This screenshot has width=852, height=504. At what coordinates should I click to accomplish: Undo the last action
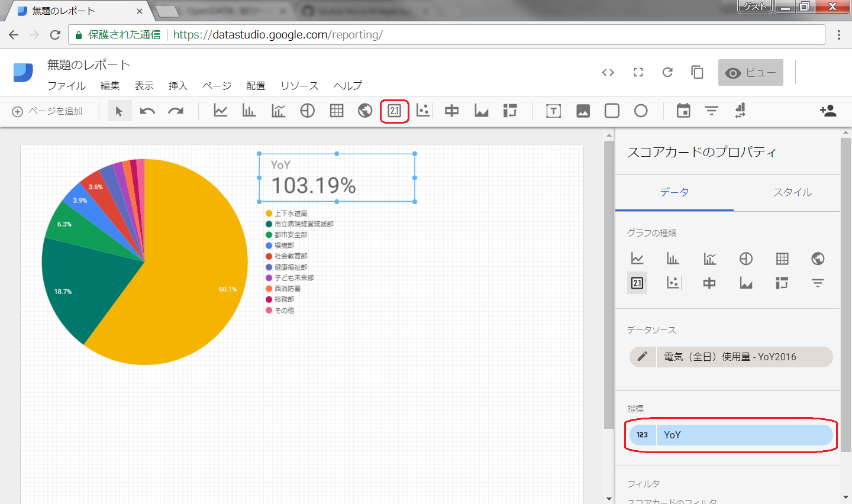click(x=147, y=111)
